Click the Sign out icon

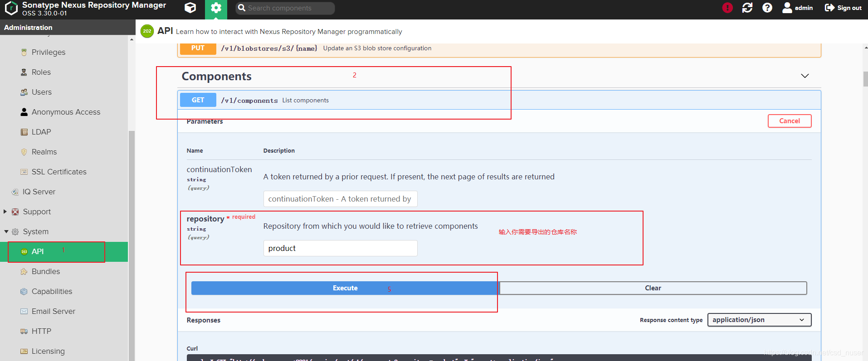pos(829,8)
